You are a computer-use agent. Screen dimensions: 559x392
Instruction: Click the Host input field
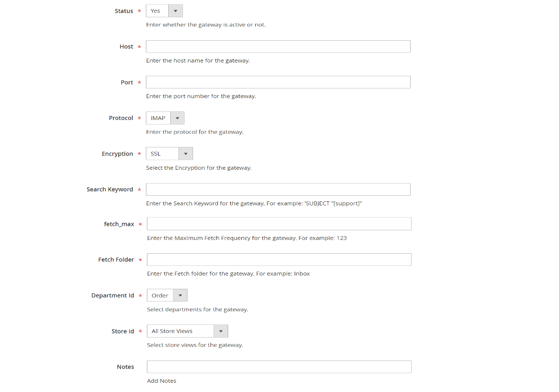[278, 47]
